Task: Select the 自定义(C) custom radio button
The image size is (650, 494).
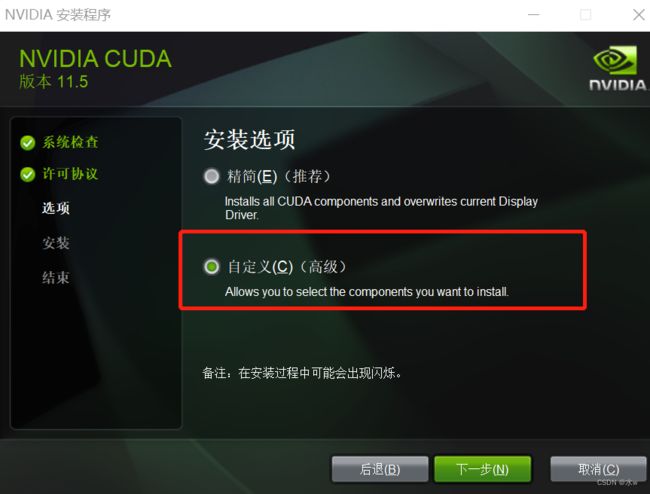Action: point(211,266)
